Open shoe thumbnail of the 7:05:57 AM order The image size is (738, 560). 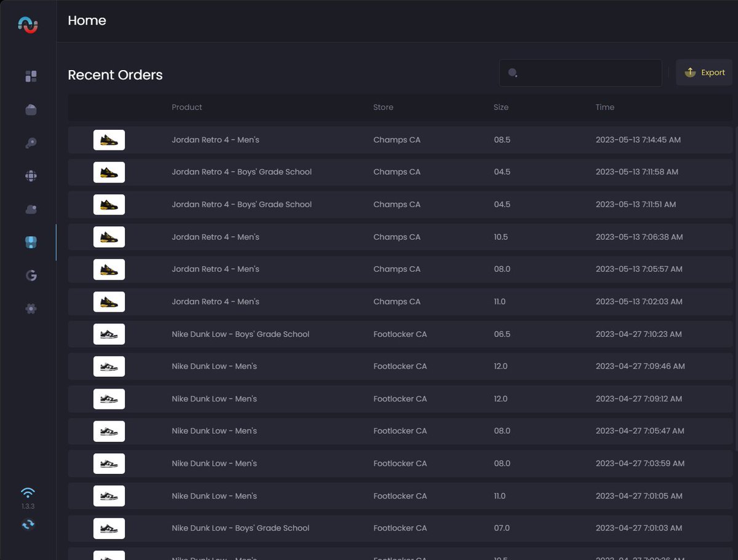(x=109, y=269)
